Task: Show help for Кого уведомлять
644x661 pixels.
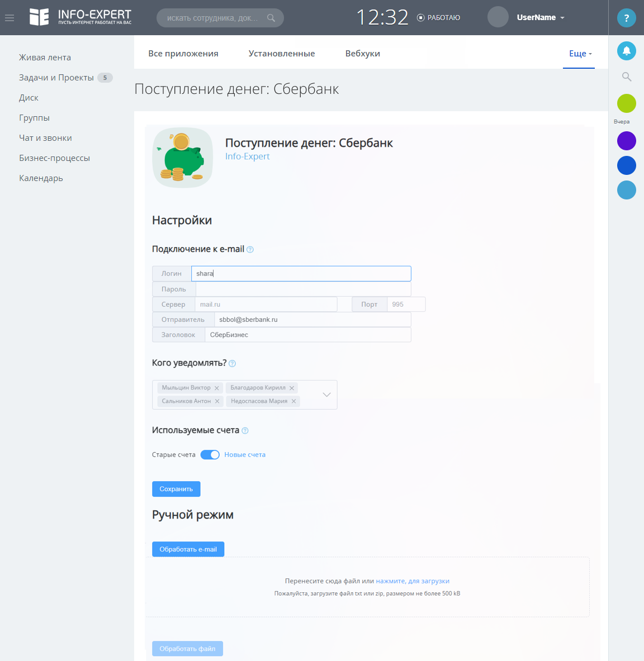Action: coord(232,363)
